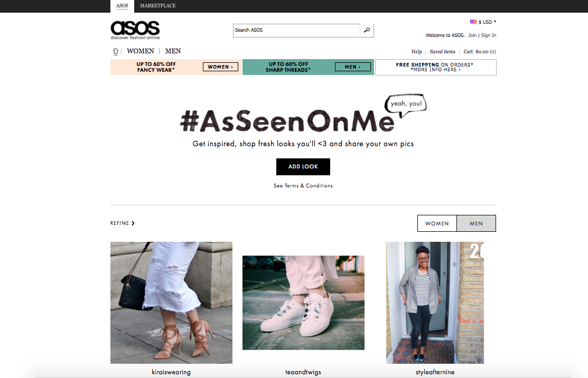This screenshot has width=588, height=378.
Task: Select the ASOS top tab
Action: pos(122,6)
